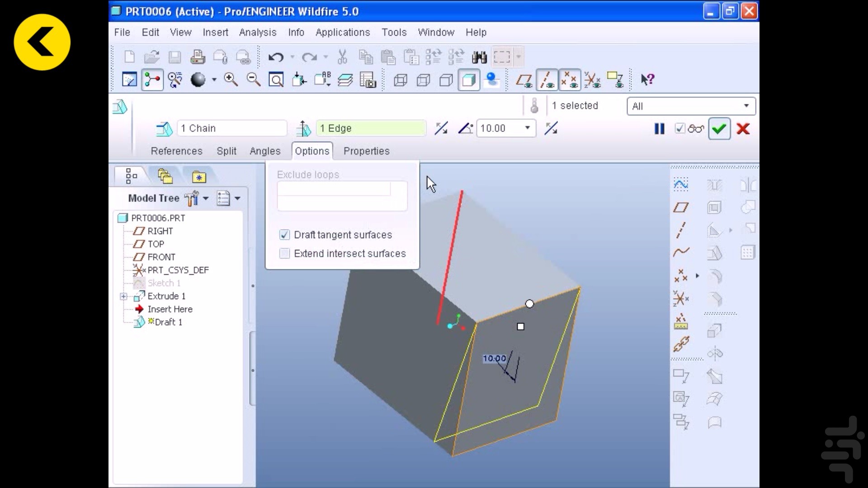Click the 1 Edge pull direction field
Image resolution: width=868 pixels, height=488 pixels.
[371, 128]
